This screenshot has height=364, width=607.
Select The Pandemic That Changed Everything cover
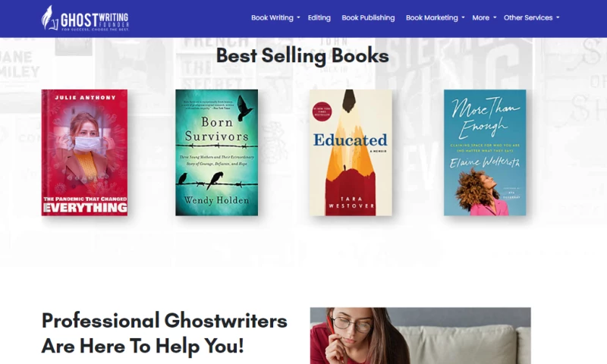(x=84, y=152)
